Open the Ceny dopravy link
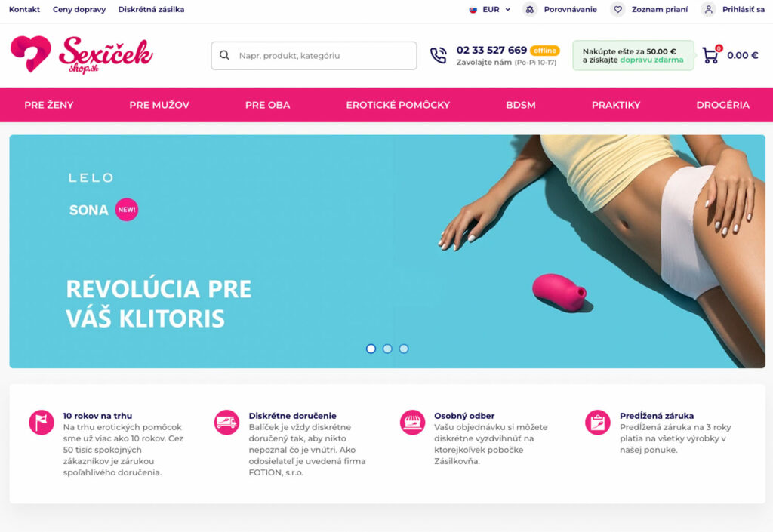 click(79, 9)
